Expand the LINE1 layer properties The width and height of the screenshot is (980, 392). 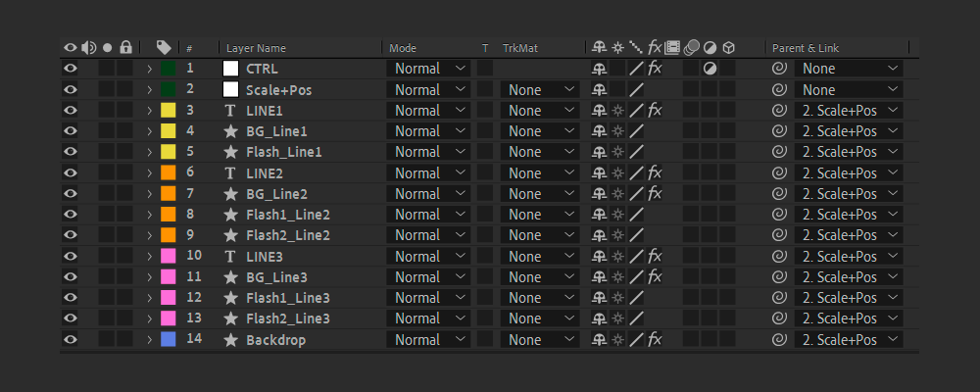tap(149, 111)
